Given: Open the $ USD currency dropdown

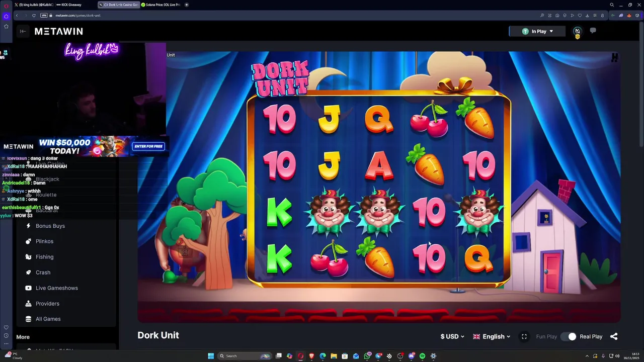Looking at the screenshot, I should tap(452, 336).
